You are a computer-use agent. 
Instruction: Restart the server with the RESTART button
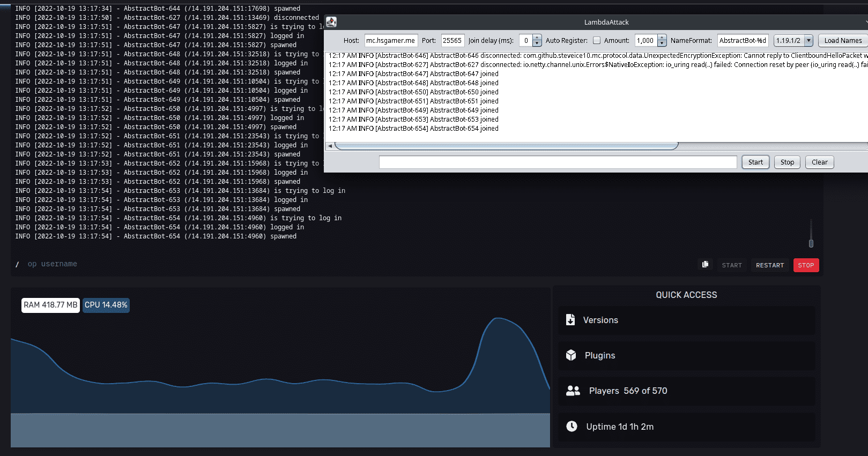[770, 265]
